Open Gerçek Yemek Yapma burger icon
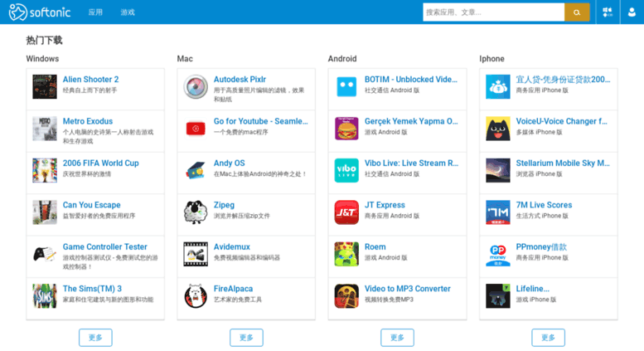 point(346,129)
